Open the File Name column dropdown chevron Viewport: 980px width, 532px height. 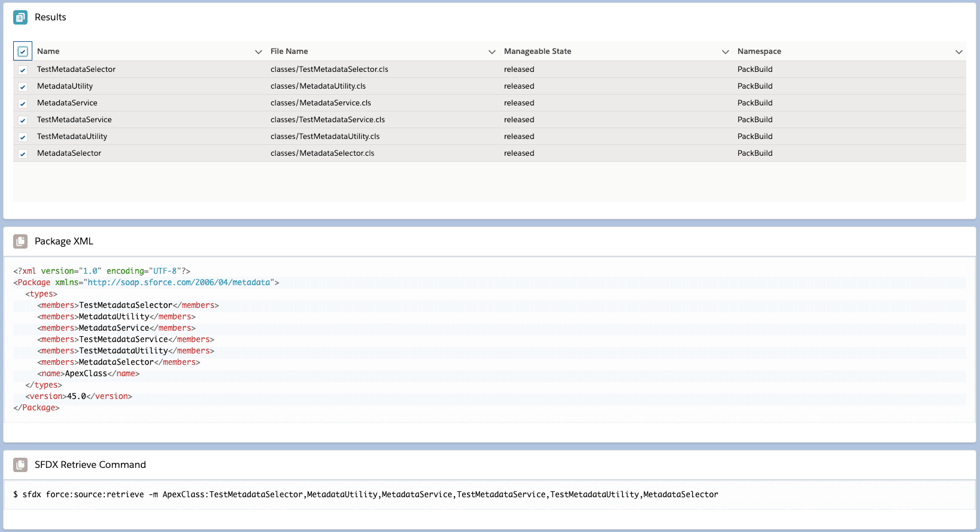492,52
